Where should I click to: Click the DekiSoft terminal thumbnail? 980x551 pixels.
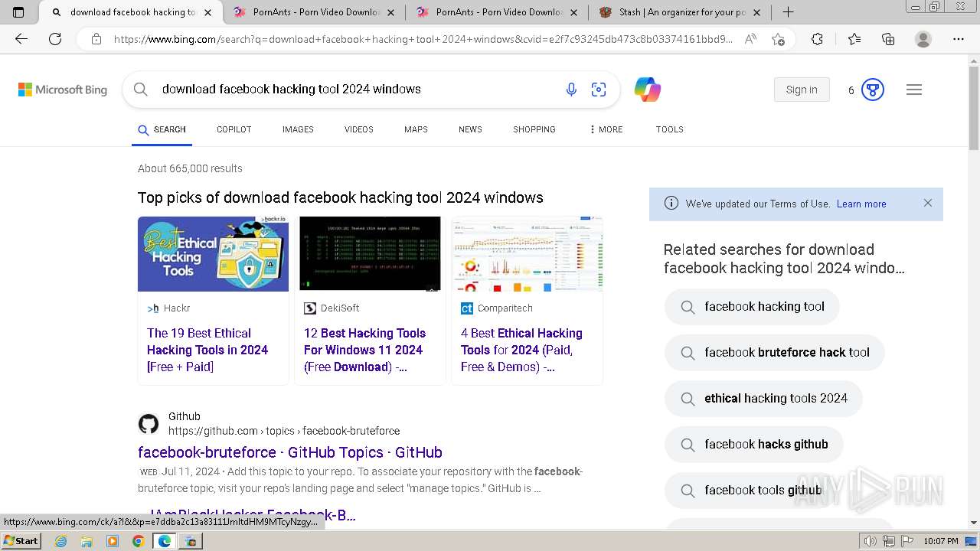point(370,253)
